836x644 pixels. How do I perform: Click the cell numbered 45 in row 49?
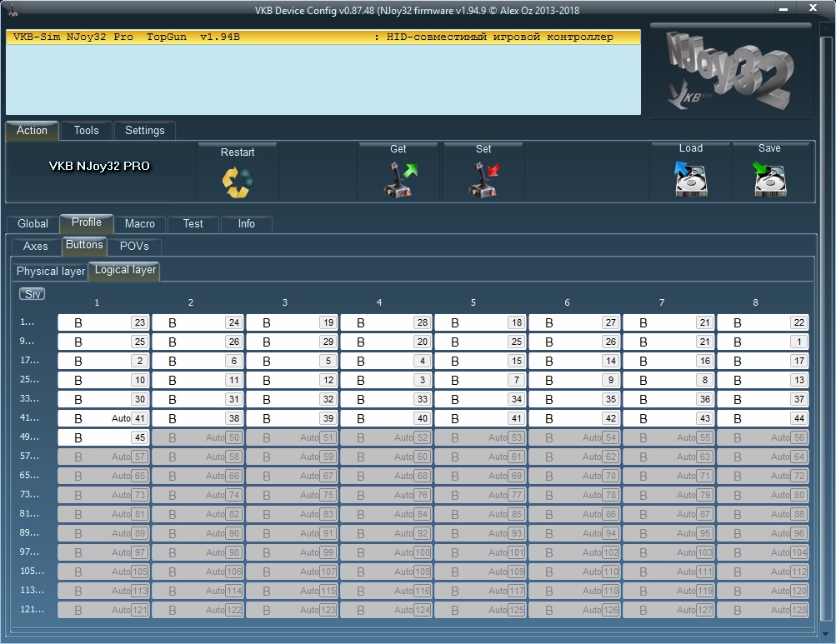104,437
